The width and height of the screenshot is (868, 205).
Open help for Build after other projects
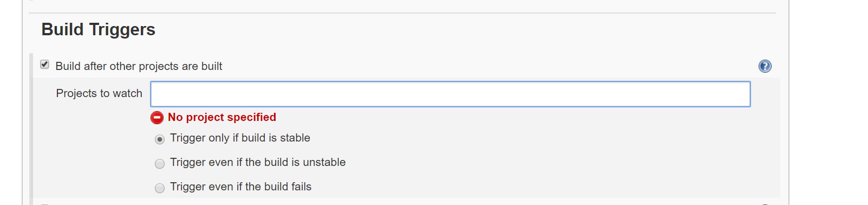click(x=765, y=66)
